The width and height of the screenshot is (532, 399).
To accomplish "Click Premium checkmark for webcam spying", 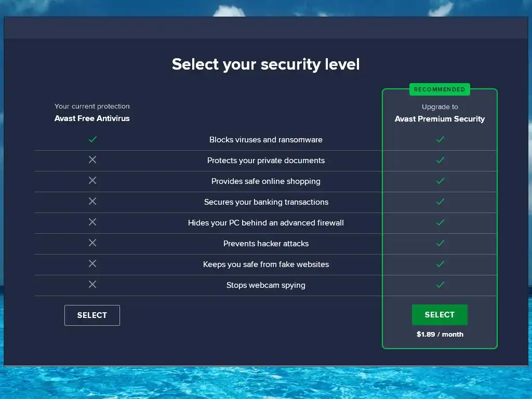I will pos(440,285).
